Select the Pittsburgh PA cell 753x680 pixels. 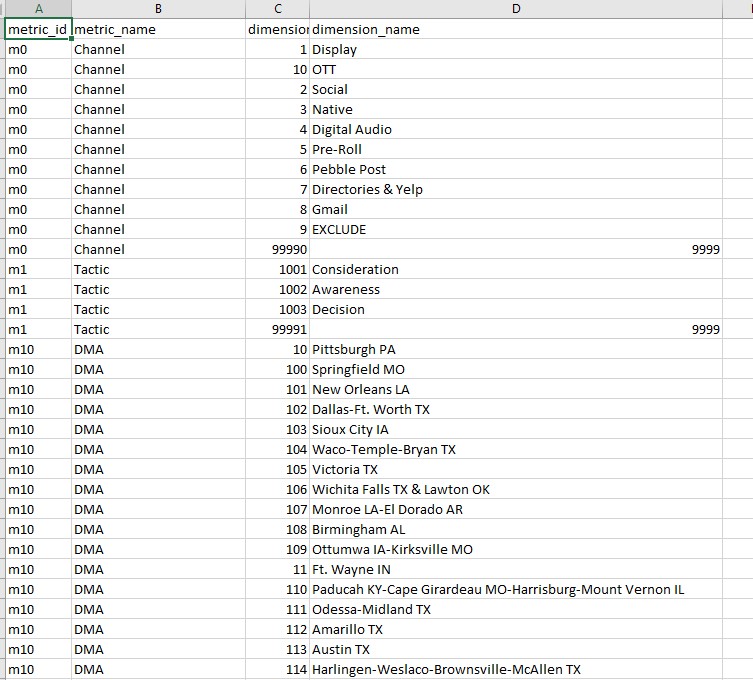point(516,350)
